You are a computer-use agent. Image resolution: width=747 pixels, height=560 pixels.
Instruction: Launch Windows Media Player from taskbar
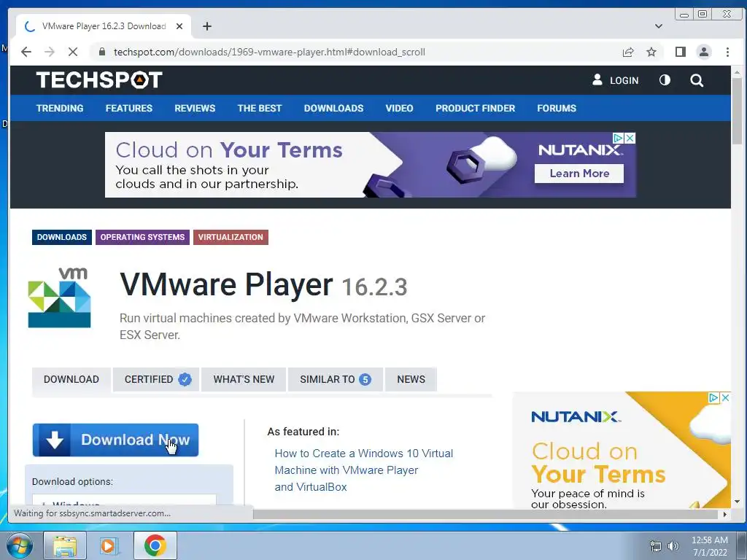point(109,545)
